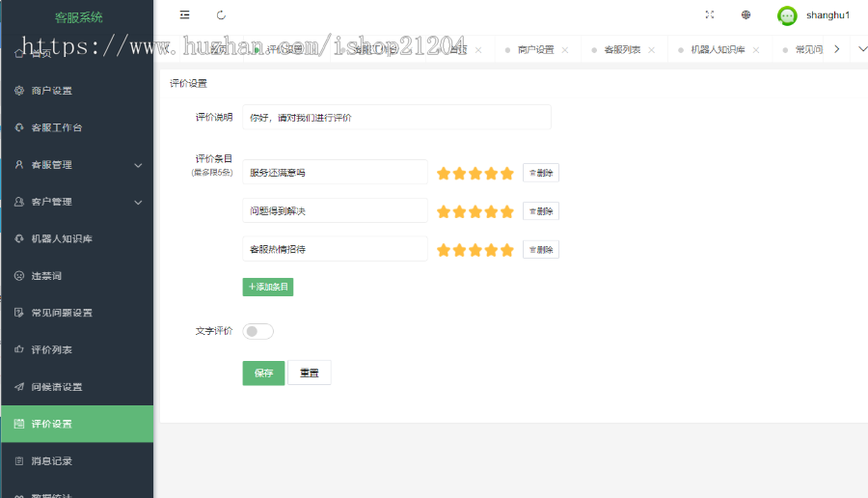Focus the 评价说明 text field
This screenshot has height=498, width=868.
pos(397,118)
